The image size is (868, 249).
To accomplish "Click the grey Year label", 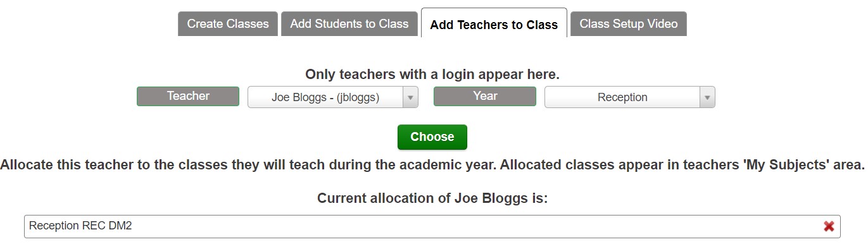I will (485, 96).
